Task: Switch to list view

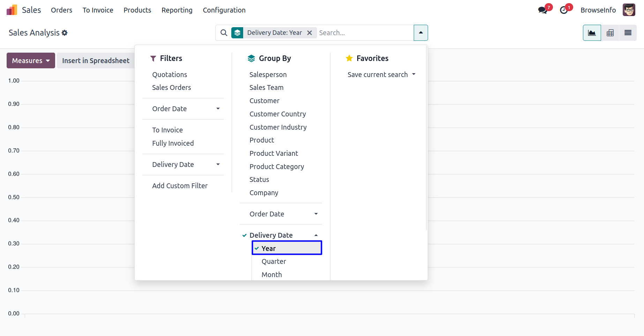Action: click(x=628, y=33)
